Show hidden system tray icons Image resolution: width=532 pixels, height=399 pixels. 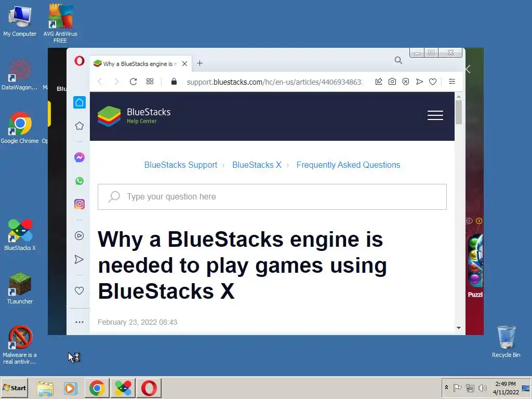click(x=446, y=388)
